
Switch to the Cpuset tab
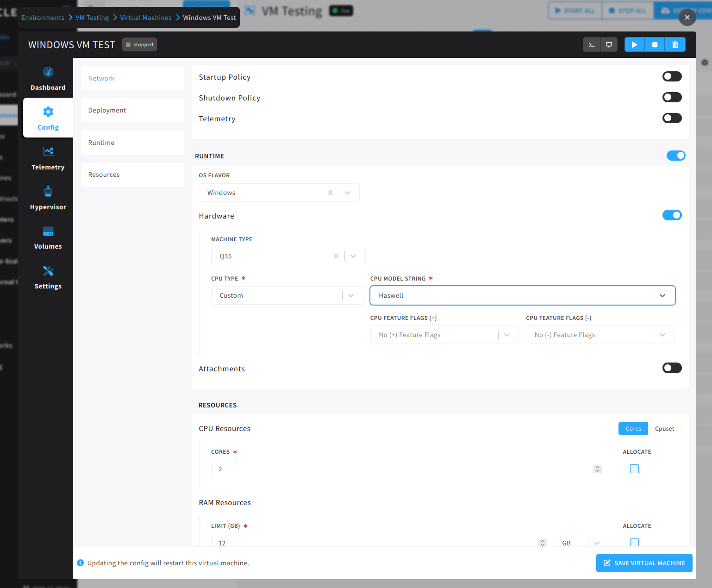click(x=664, y=428)
